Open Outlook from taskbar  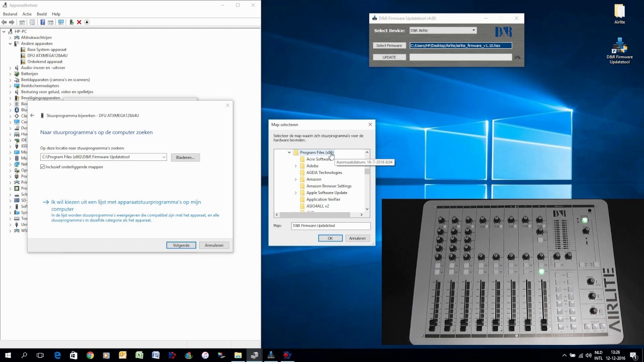123,355
